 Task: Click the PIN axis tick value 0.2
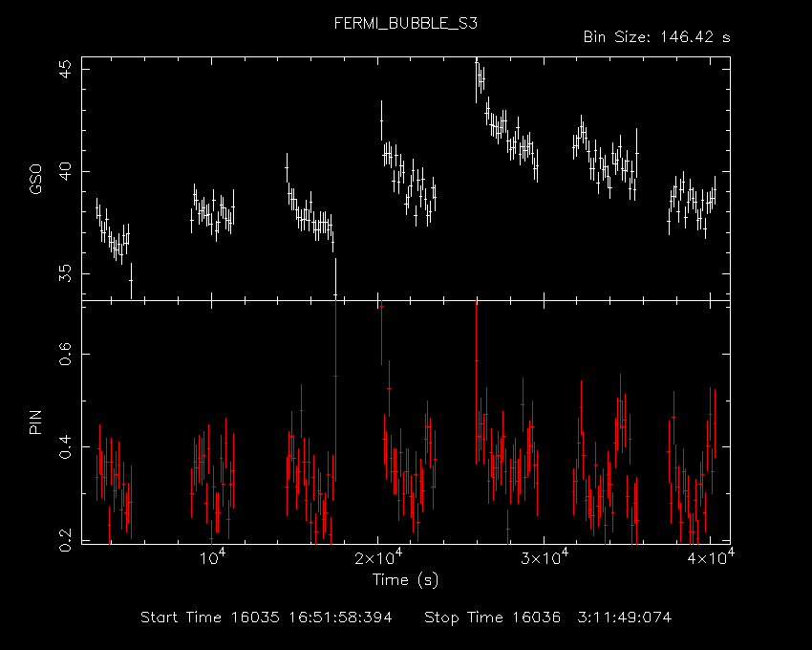click(66, 540)
